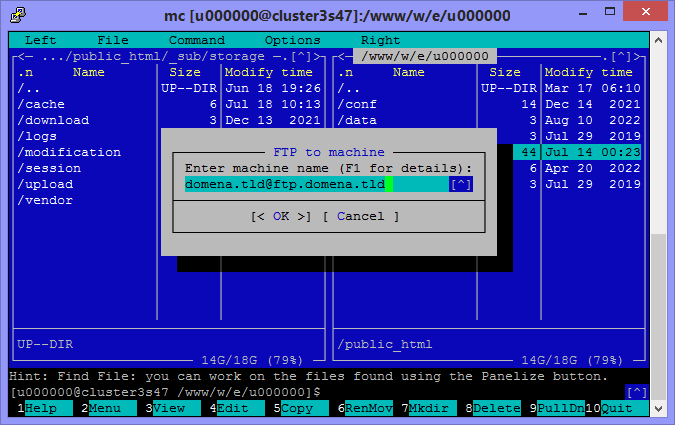Open the Left panel menu

pos(40,40)
